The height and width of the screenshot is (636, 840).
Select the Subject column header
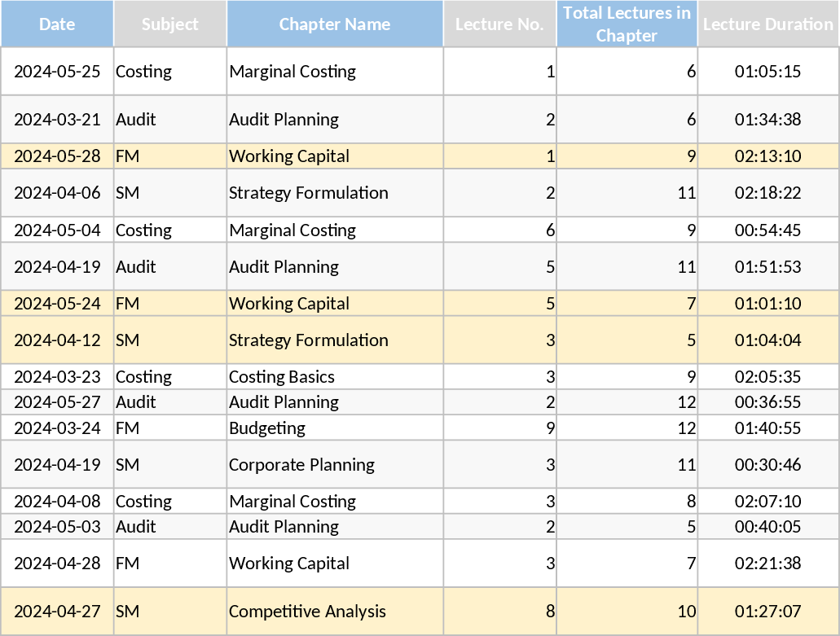[169, 23]
